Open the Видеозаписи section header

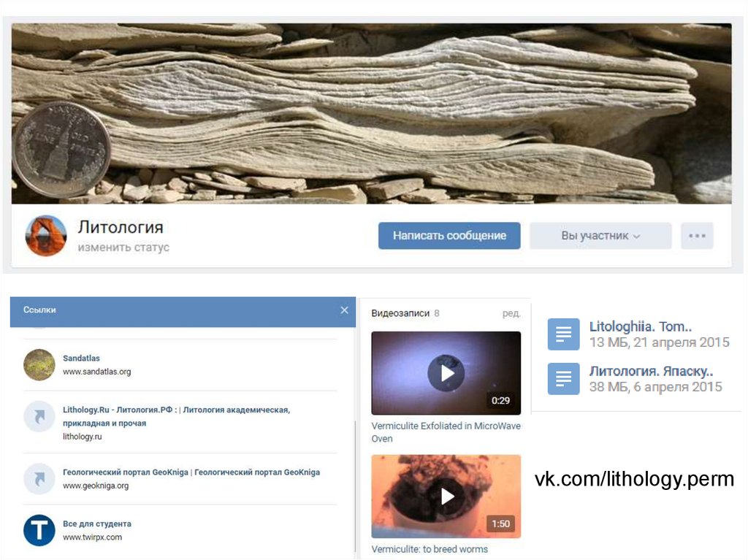[x=400, y=313]
